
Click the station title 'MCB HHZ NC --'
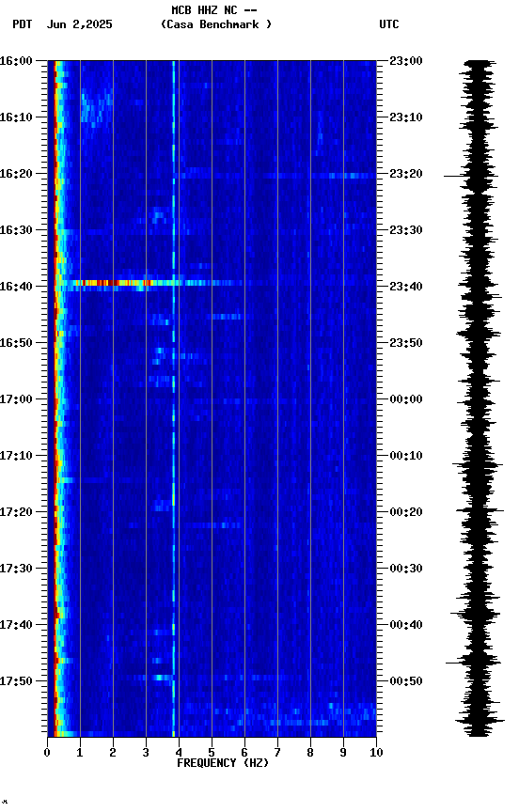pos(214,10)
